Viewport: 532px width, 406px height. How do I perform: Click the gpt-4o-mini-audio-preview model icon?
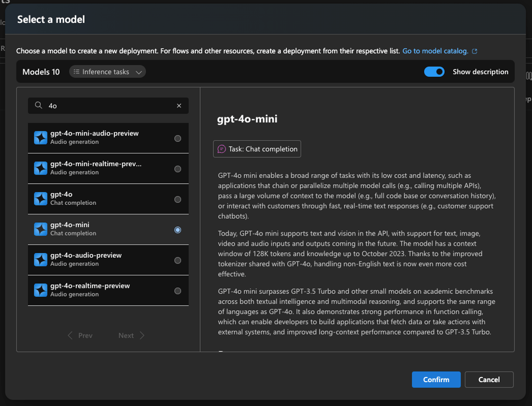[41, 138]
